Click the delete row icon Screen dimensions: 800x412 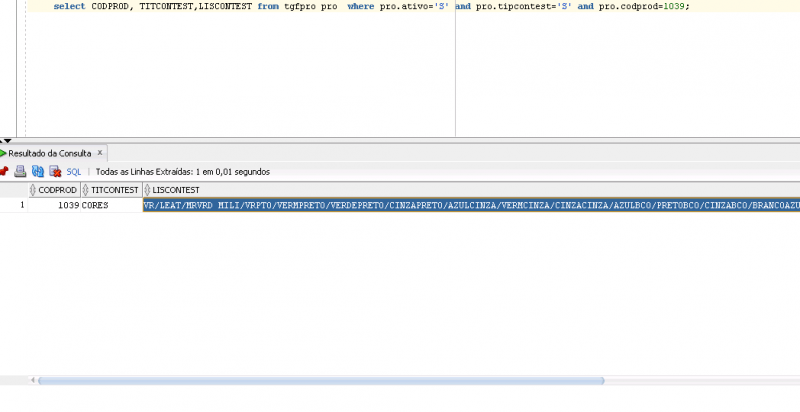55,171
